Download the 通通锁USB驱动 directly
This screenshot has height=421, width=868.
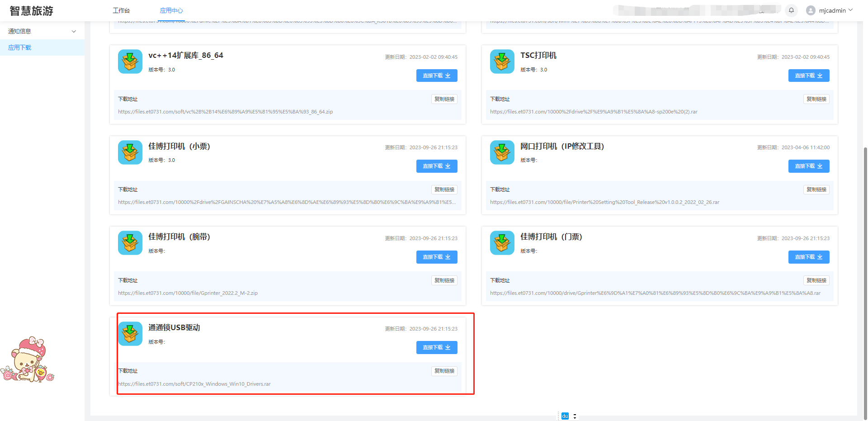point(436,347)
